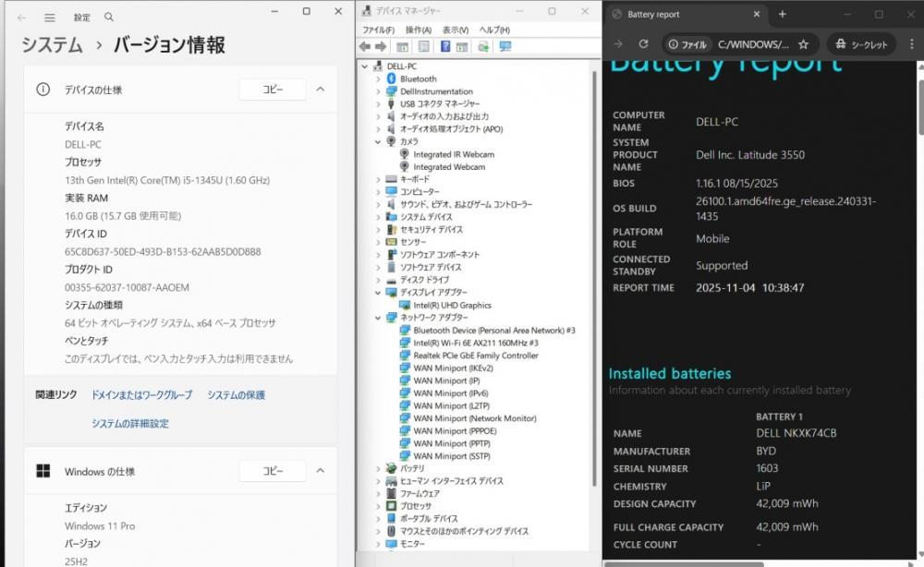Expand the キーボード category arrow
Screen dimensions: 924x567
378,179
